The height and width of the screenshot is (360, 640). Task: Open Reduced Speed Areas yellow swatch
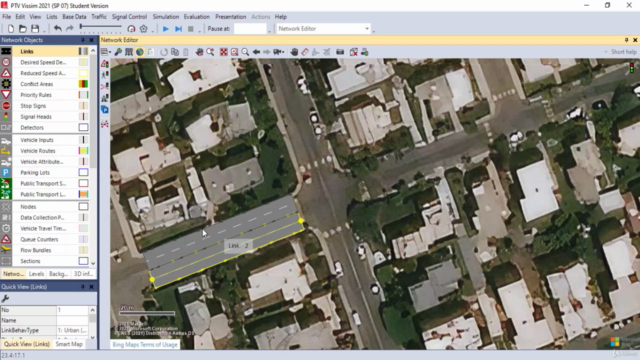[83, 73]
